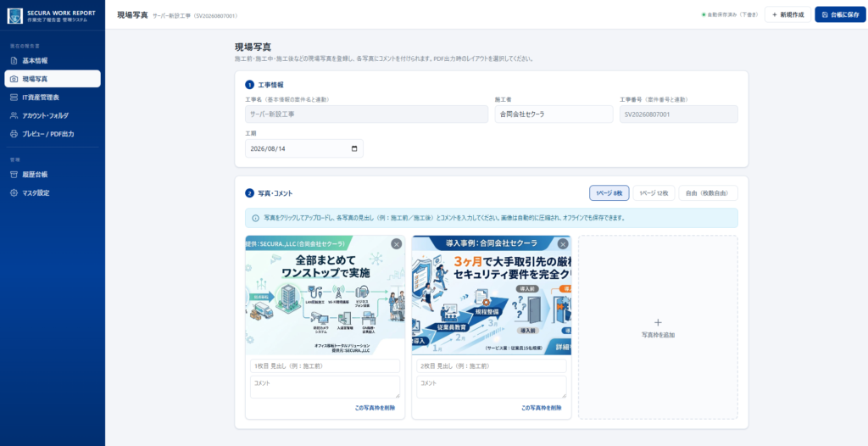The image size is (868, 446).
Task: Click the header subtitle サーバー新設工事（SV20260807001）
Action: (196, 16)
